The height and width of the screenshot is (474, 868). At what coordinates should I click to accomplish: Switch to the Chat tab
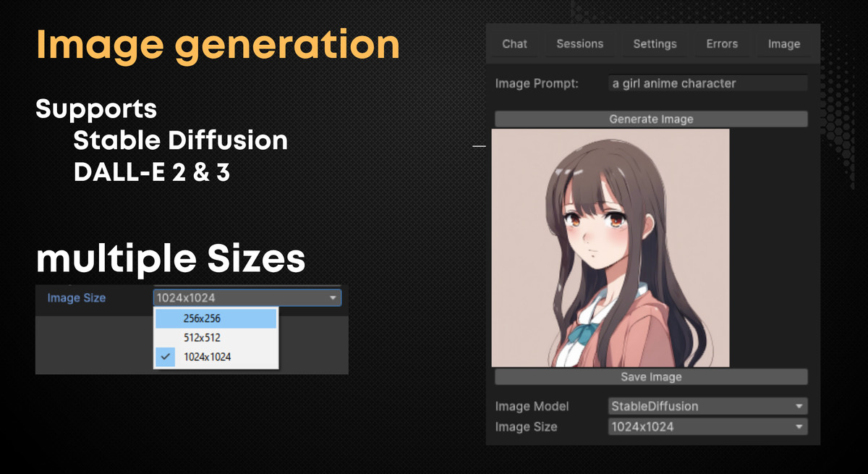click(x=514, y=44)
